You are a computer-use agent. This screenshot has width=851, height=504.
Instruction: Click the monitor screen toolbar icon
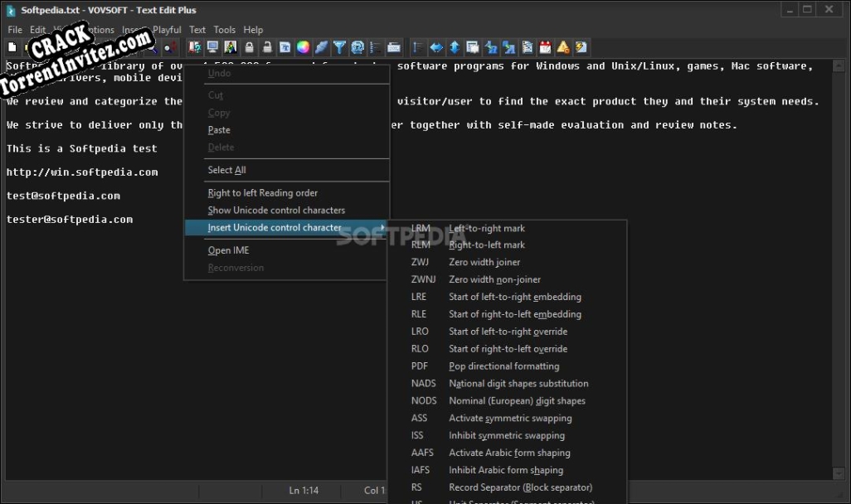213,47
